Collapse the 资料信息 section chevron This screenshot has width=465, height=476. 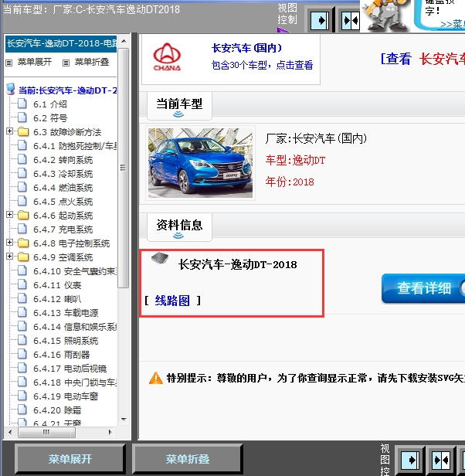[178, 236]
